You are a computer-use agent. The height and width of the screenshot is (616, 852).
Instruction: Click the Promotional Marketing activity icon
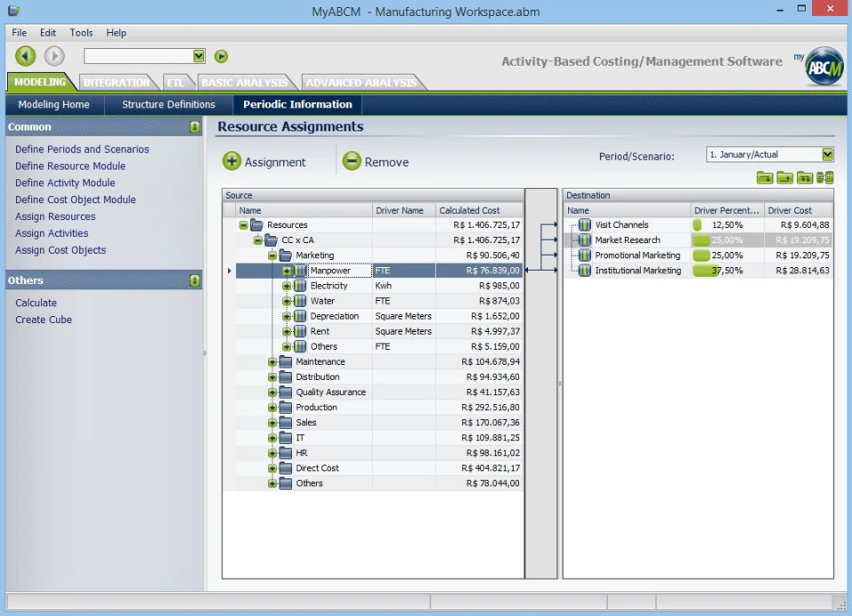point(585,256)
